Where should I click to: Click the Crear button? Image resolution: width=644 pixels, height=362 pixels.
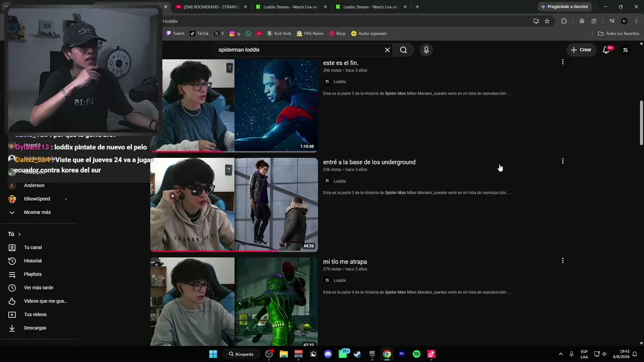pyautogui.click(x=581, y=50)
